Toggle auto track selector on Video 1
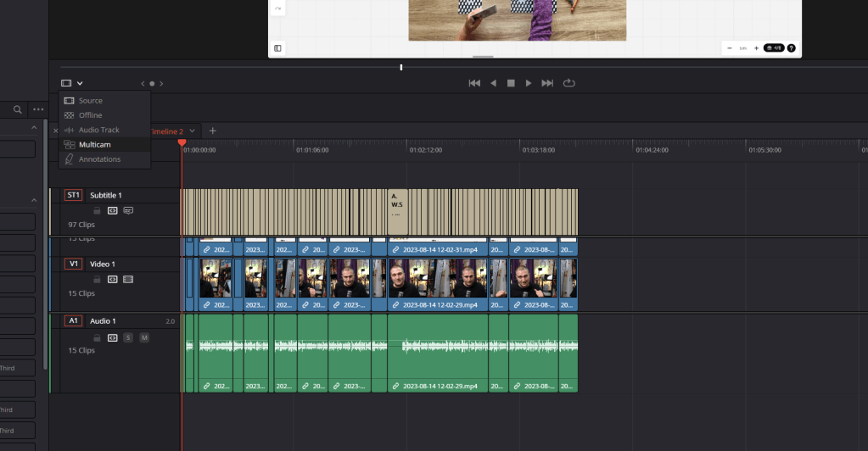Viewport: 868px width, 451px height. click(112, 280)
